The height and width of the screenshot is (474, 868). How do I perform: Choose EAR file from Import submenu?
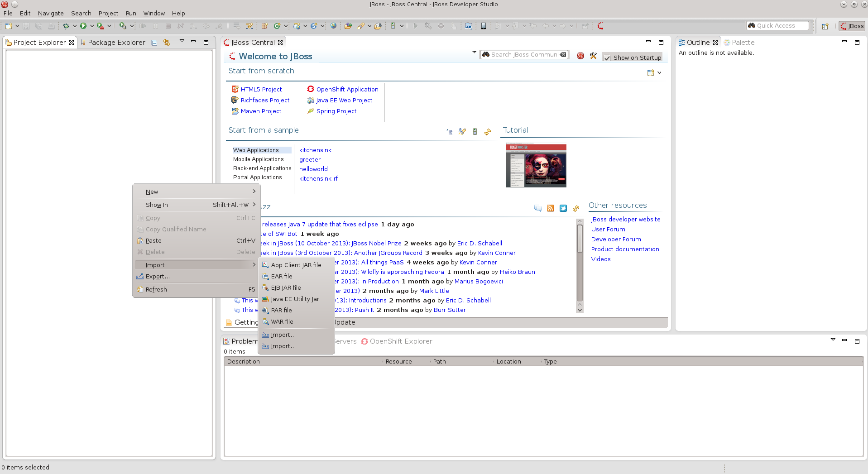[296, 277]
